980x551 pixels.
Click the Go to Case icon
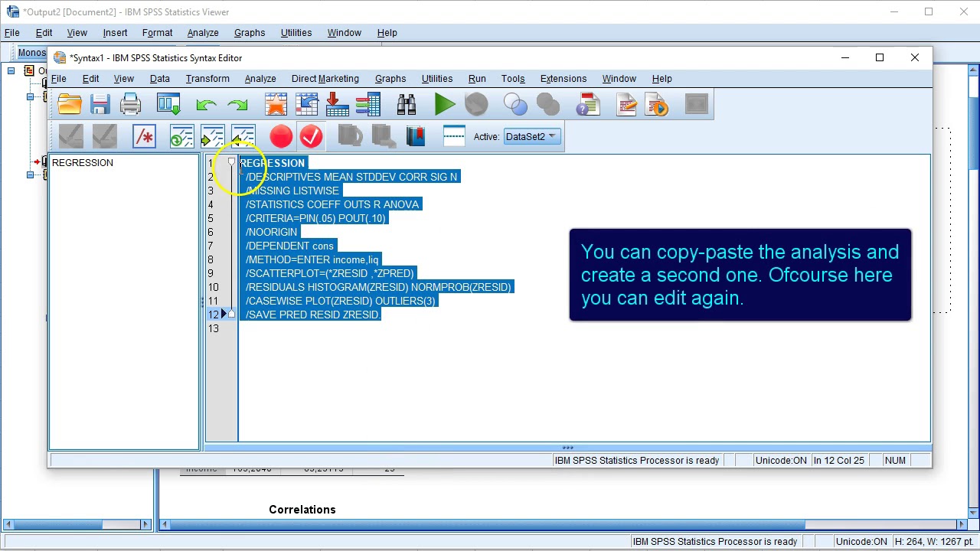(x=306, y=104)
